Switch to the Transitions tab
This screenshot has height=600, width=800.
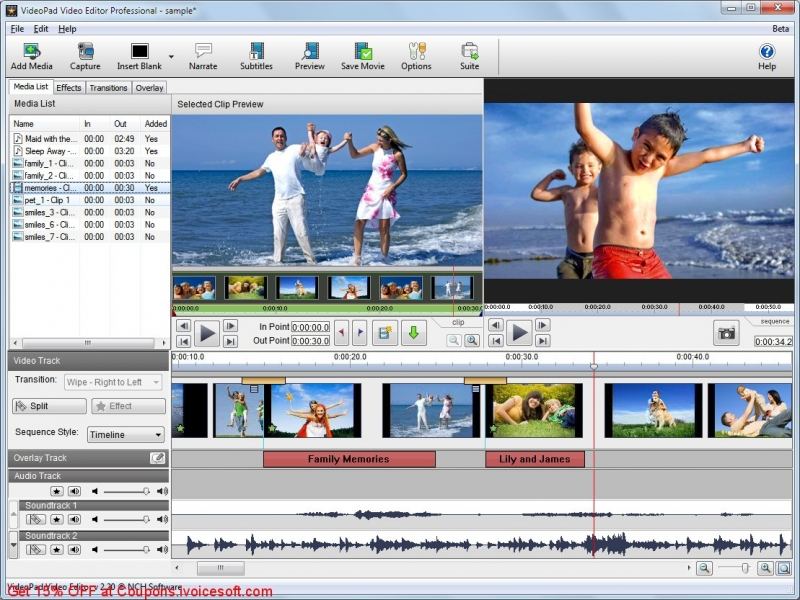click(108, 88)
